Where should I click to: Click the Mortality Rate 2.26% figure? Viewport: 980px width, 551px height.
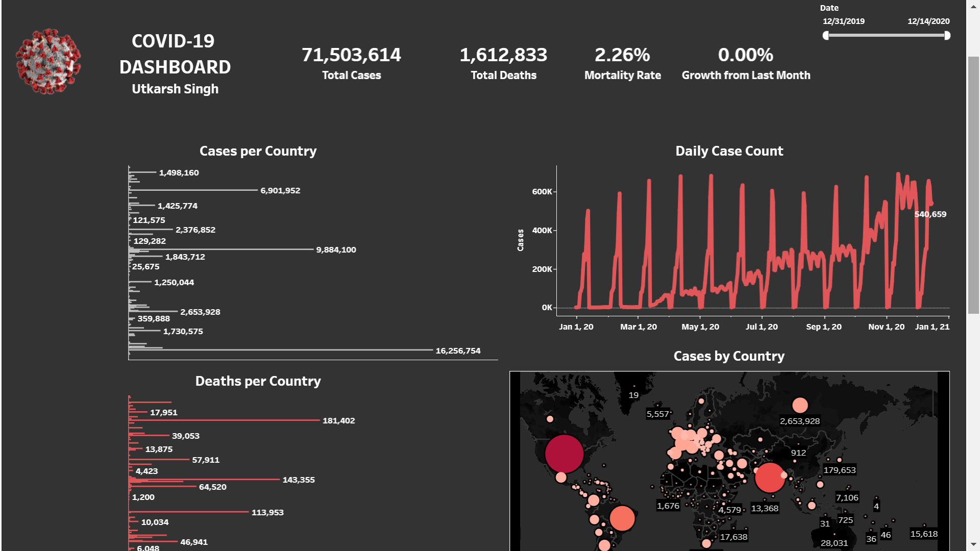pyautogui.click(x=622, y=55)
